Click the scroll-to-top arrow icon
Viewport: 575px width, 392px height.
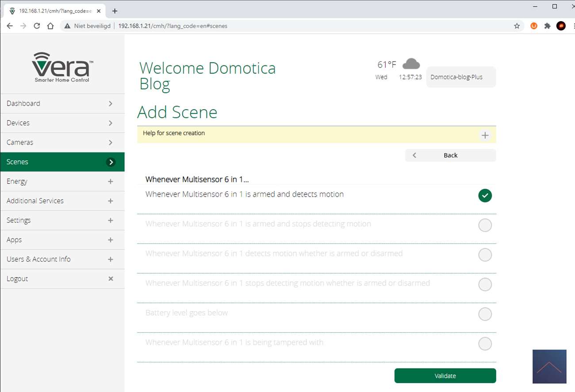[x=549, y=366]
